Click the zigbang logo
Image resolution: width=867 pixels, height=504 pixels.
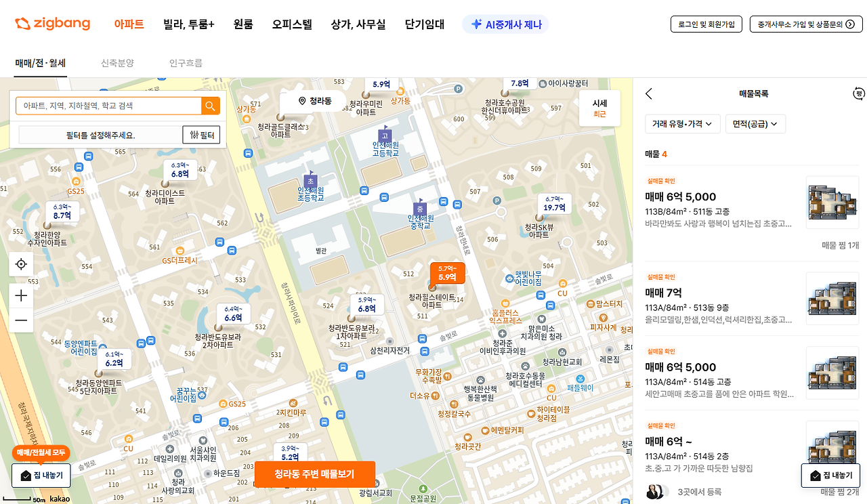pyautogui.click(x=52, y=24)
